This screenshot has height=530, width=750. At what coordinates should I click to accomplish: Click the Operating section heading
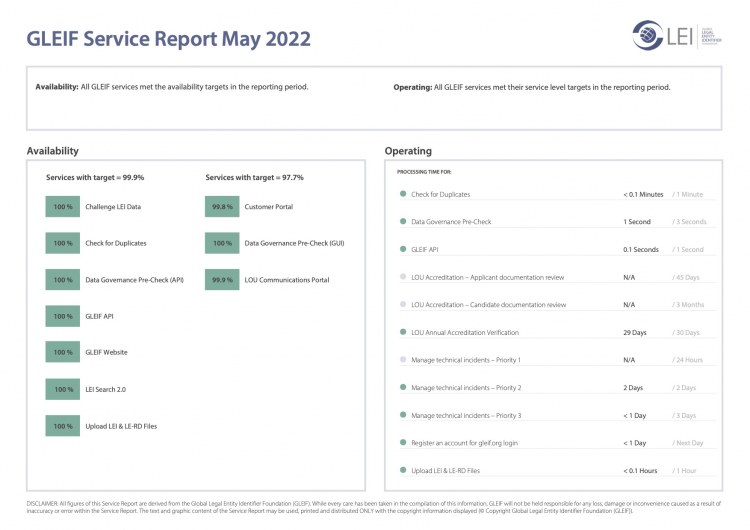[x=408, y=151]
